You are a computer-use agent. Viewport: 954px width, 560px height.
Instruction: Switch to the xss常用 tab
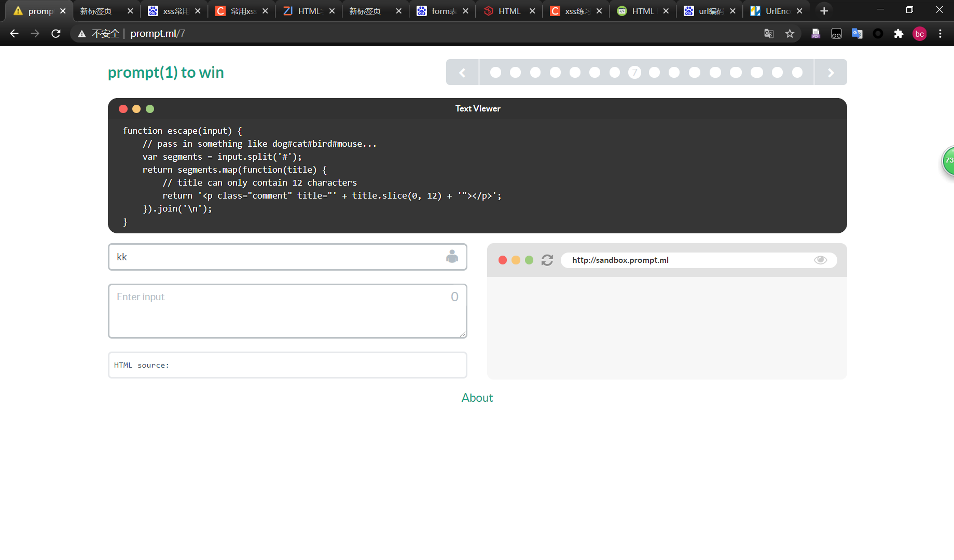(x=175, y=11)
